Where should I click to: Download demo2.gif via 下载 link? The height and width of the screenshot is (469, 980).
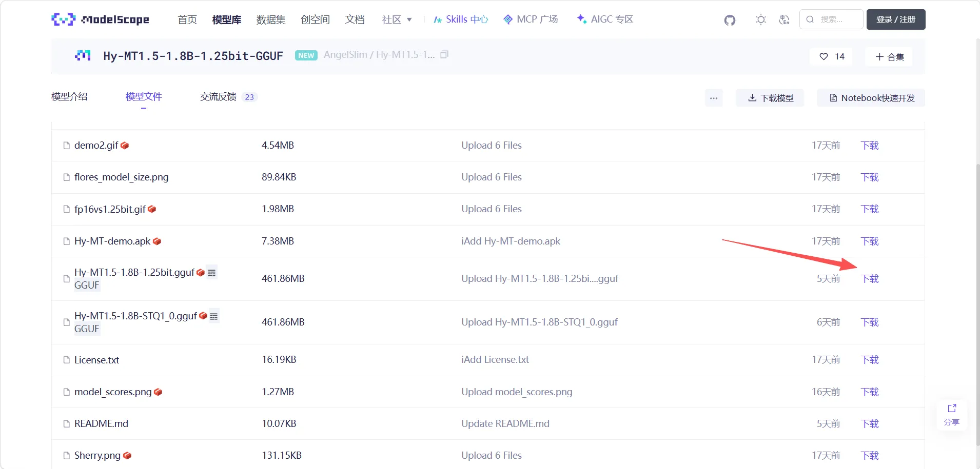[x=870, y=146]
